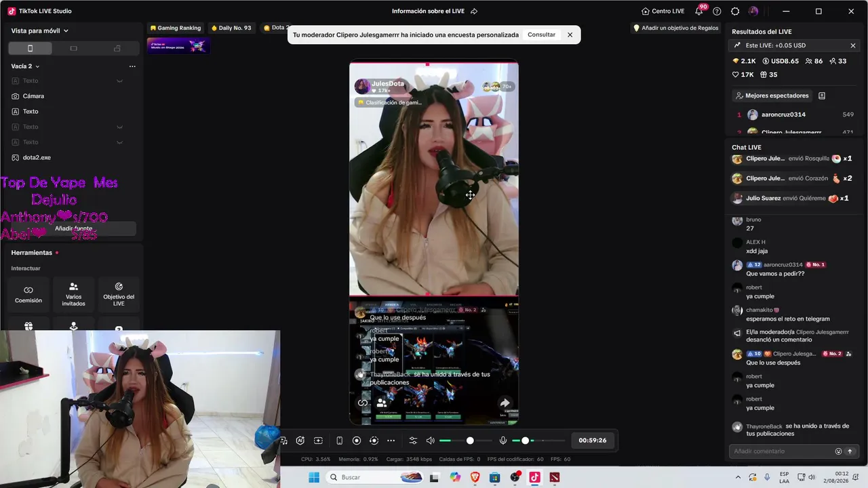Open the emoji picker in comment box
The height and width of the screenshot is (488, 868).
click(838, 451)
